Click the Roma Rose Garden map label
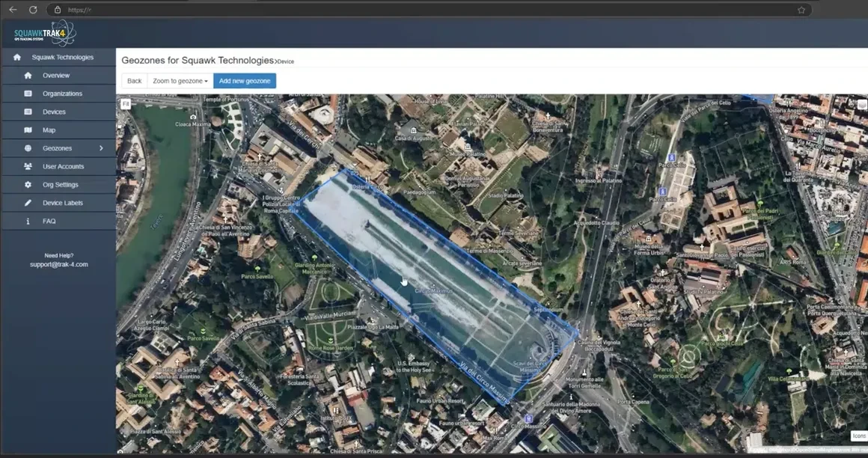The width and height of the screenshot is (868, 458). tap(330, 348)
